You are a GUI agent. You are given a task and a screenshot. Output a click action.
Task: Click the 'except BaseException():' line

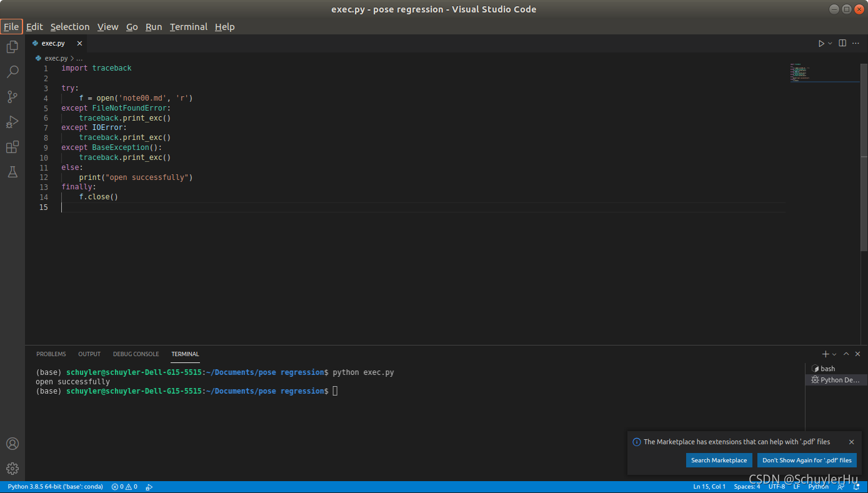point(112,147)
